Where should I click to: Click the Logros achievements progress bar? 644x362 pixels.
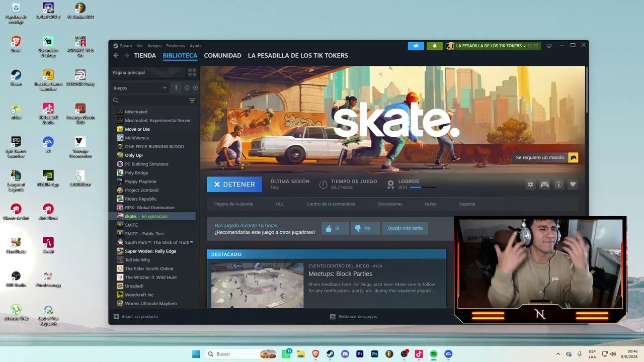pyautogui.click(x=423, y=188)
